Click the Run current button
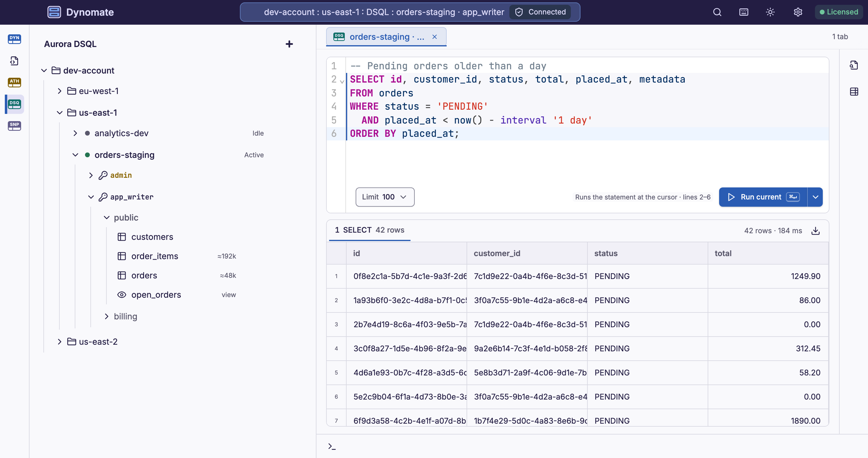 click(x=763, y=197)
